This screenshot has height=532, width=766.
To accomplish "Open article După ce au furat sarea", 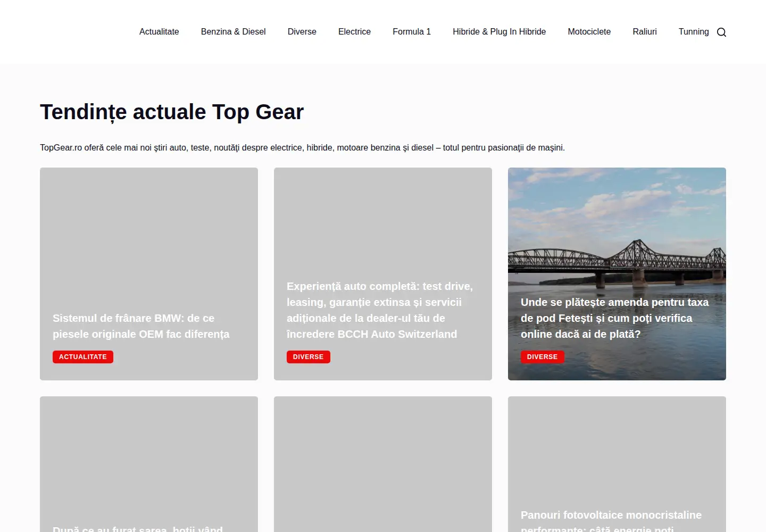I will (x=138, y=528).
